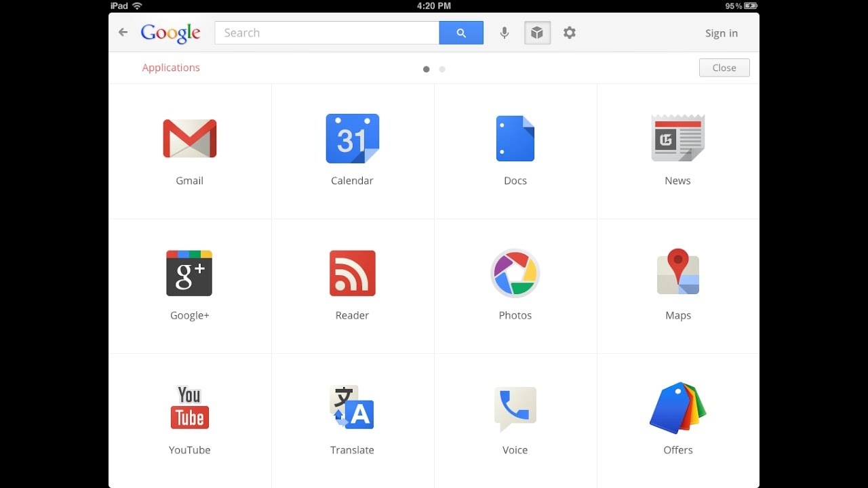Select the first page indicator dot
Screen dimensions: 868x488
tap(426, 69)
